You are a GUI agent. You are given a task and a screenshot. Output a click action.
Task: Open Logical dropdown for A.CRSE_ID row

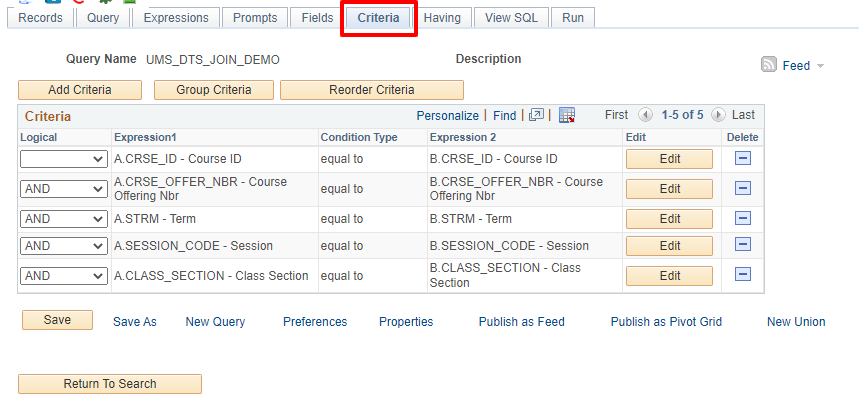tap(64, 159)
